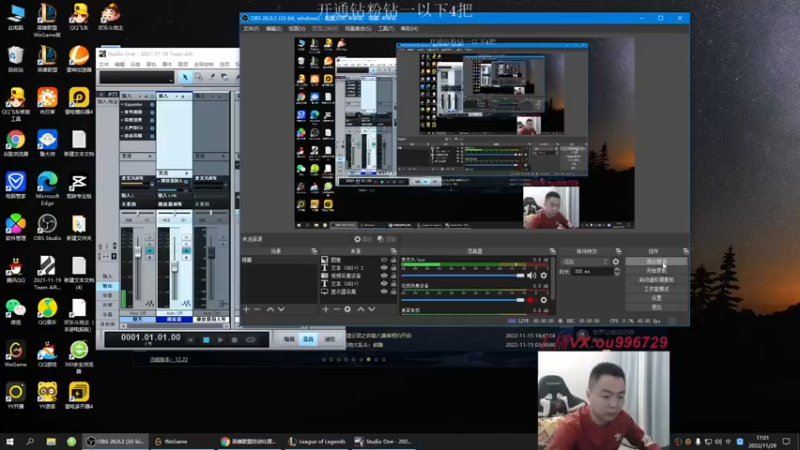Click 启动虚拟摄像机 button
The image size is (800, 450).
point(656,280)
